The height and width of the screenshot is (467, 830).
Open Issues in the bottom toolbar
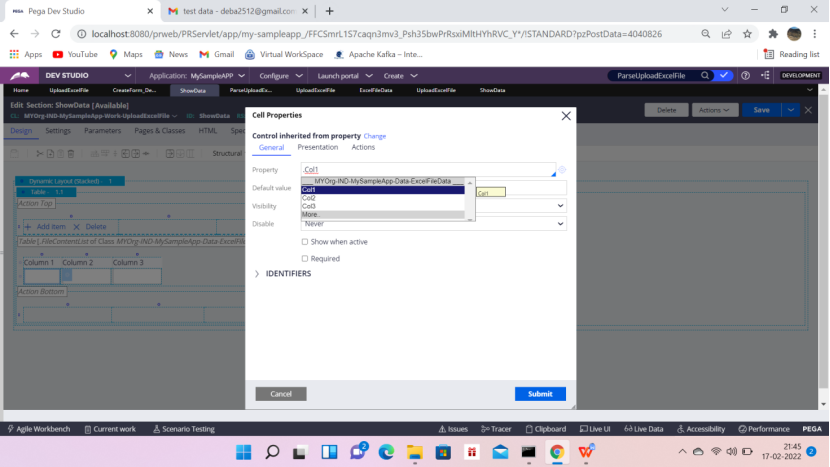coord(453,429)
